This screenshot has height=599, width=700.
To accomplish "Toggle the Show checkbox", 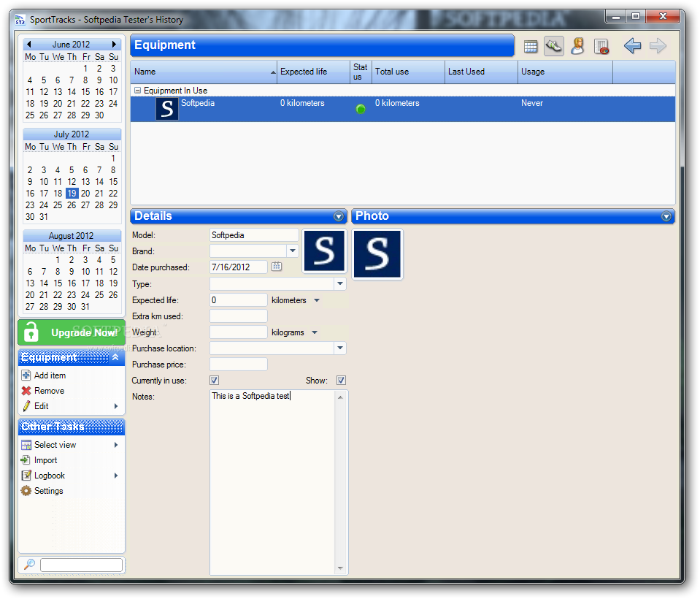I will tap(341, 380).
